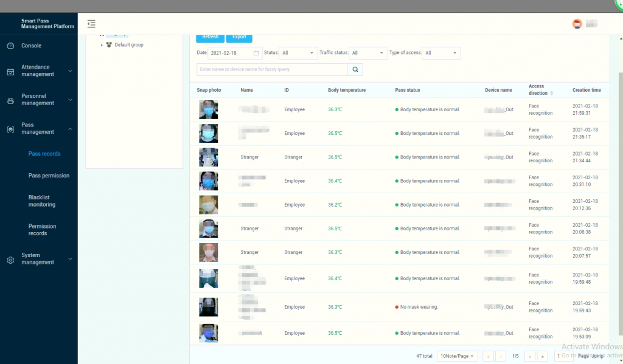Image resolution: width=623 pixels, height=364 pixels.
Task: Click the Console dashboard icon
Action: (10, 46)
